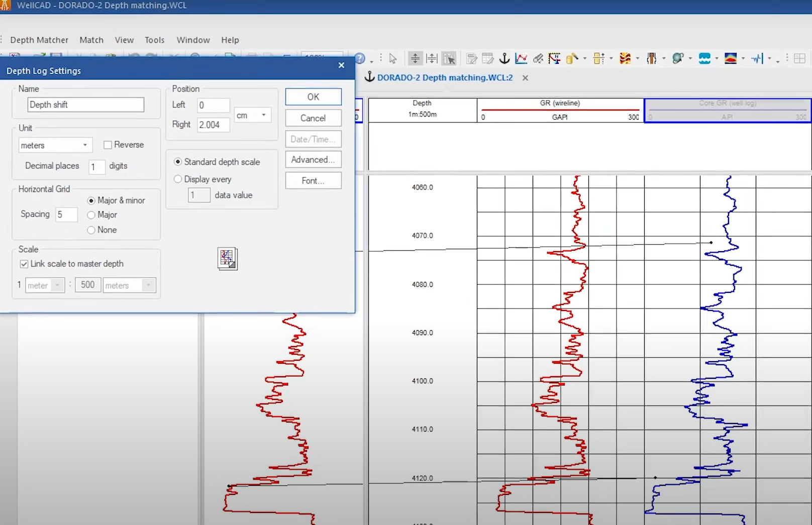The height and width of the screenshot is (525, 812).
Task: Click the orange wavy image toolbar icon
Action: [x=625, y=59]
